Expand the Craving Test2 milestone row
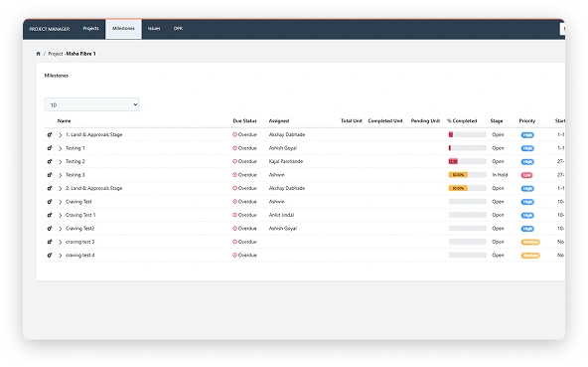 (60, 229)
